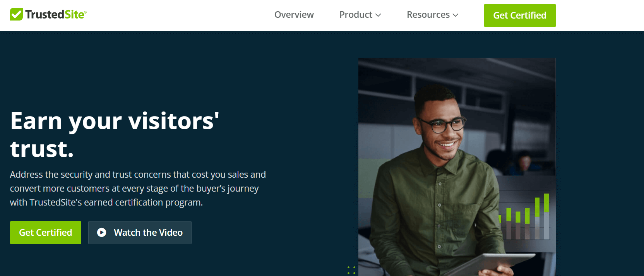Click the paragraph starting "Address the security"
644x276 pixels.
click(138, 189)
